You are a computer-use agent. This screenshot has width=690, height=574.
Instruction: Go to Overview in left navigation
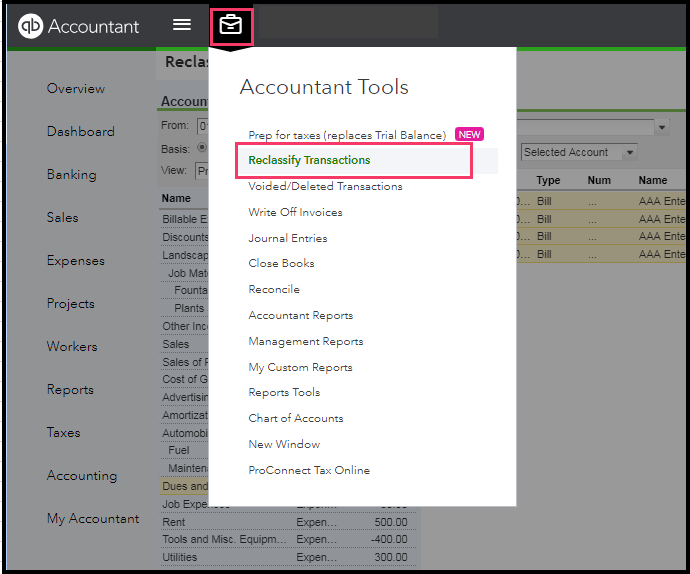click(76, 88)
